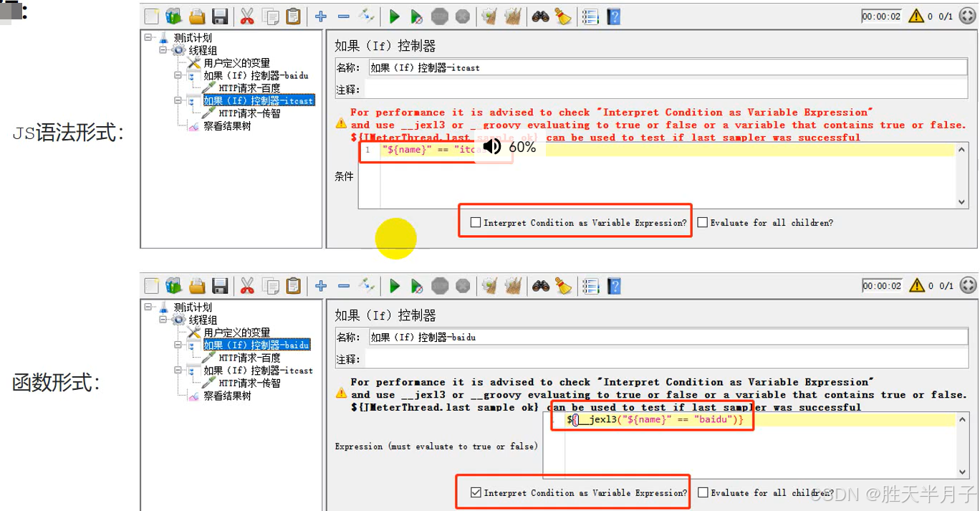Screen dimensions: 980x511
Task: Click 名称 field containing 如果(If)控制器-baidu
Action: (669, 337)
